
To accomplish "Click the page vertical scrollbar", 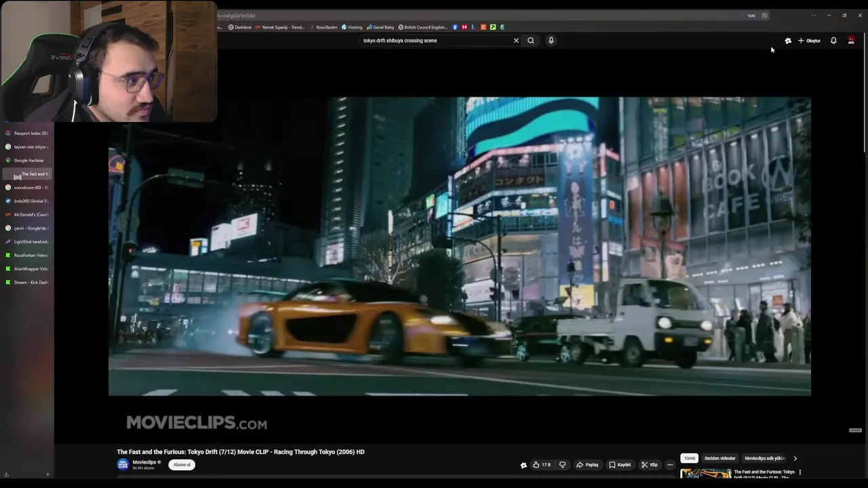I will tap(865, 91).
